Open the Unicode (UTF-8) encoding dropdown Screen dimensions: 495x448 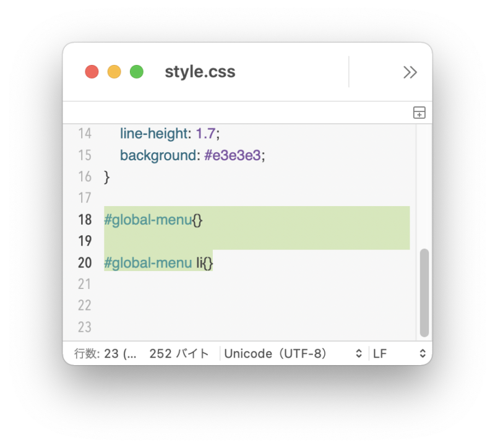[x=293, y=353]
